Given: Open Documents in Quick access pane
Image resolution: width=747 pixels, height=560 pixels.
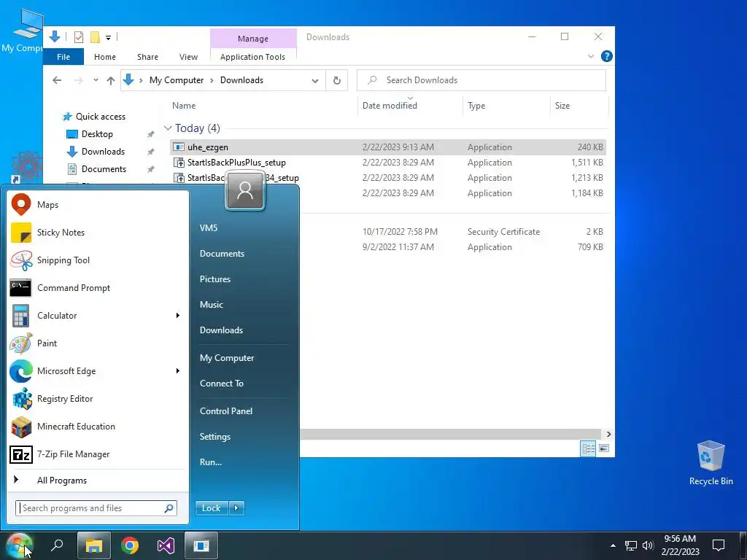Looking at the screenshot, I should (104, 169).
